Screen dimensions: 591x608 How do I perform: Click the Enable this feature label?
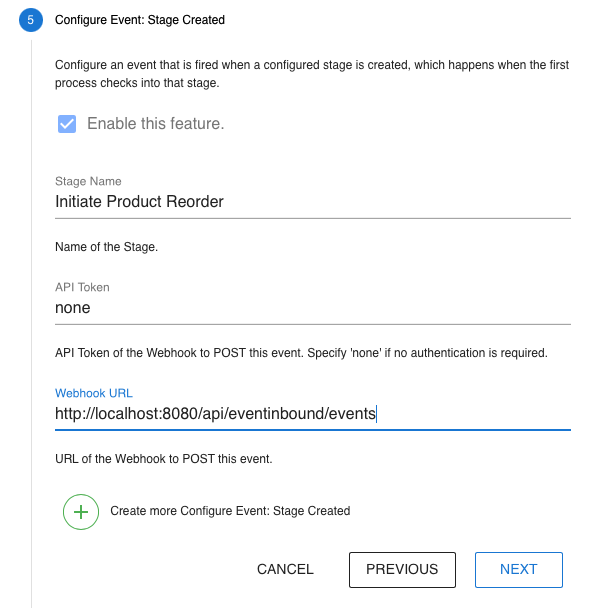click(156, 124)
